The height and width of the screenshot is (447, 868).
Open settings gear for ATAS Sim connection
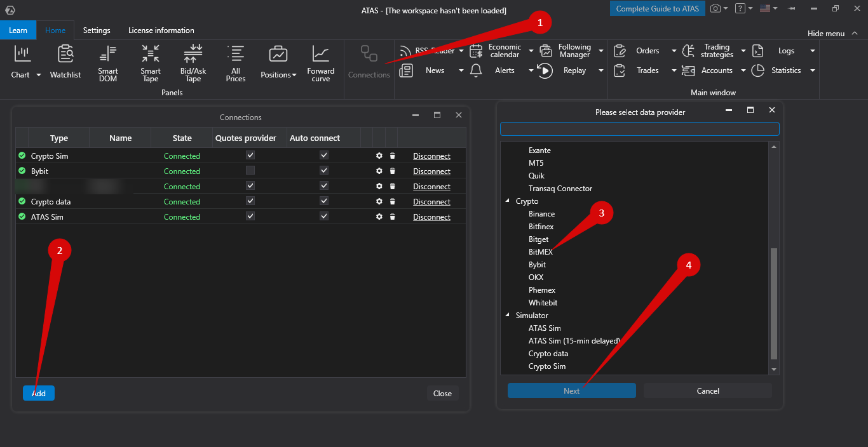(379, 217)
